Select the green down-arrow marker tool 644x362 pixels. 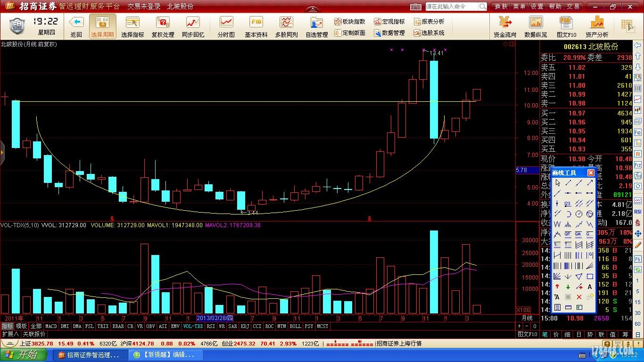pos(568,287)
